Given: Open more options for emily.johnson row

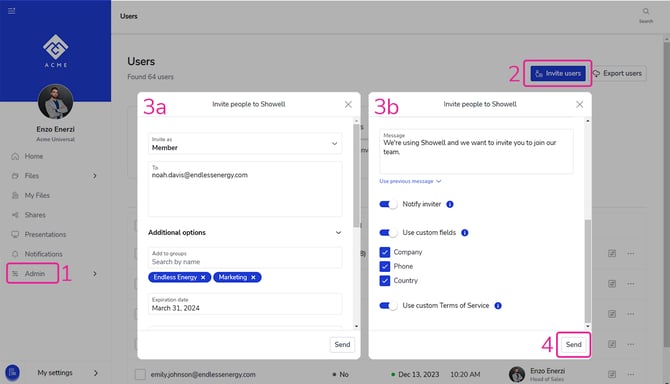Looking at the screenshot, I should coord(631,375).
